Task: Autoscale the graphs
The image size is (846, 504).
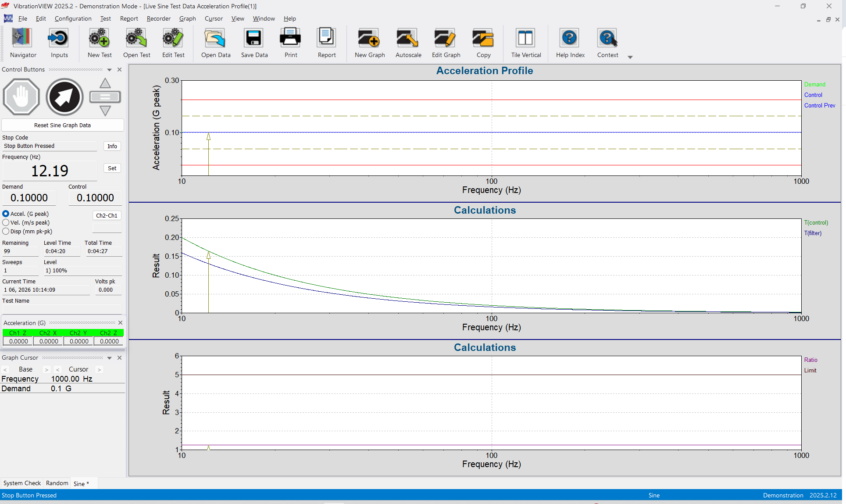Action: pos(407,43)
